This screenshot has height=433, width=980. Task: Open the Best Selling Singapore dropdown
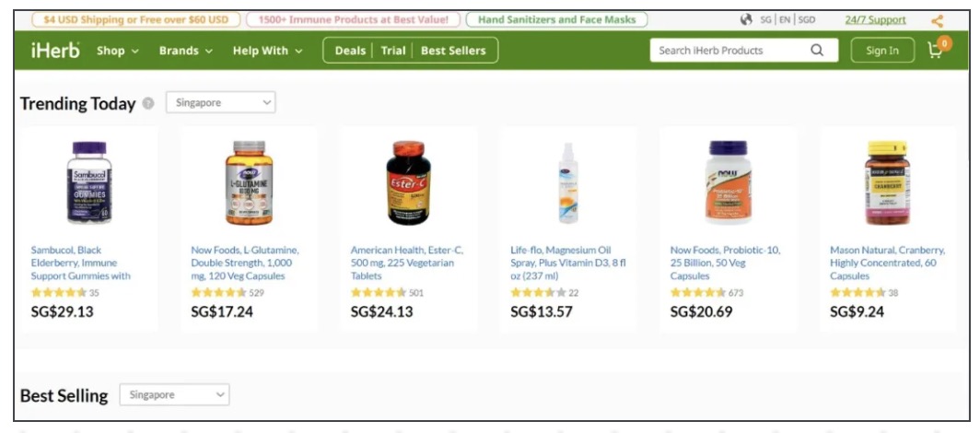pyautogui.click(x=174, y=395)
